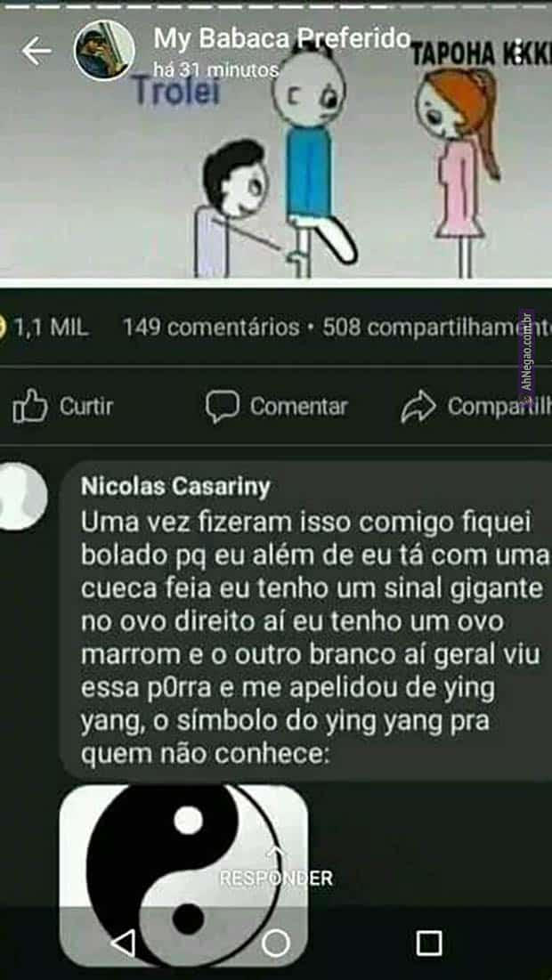Image resolution: width=552 pixels, height=980 pixels.
Task: Open the Trolei cartoon post image
Action: click(x=276, y=143)
